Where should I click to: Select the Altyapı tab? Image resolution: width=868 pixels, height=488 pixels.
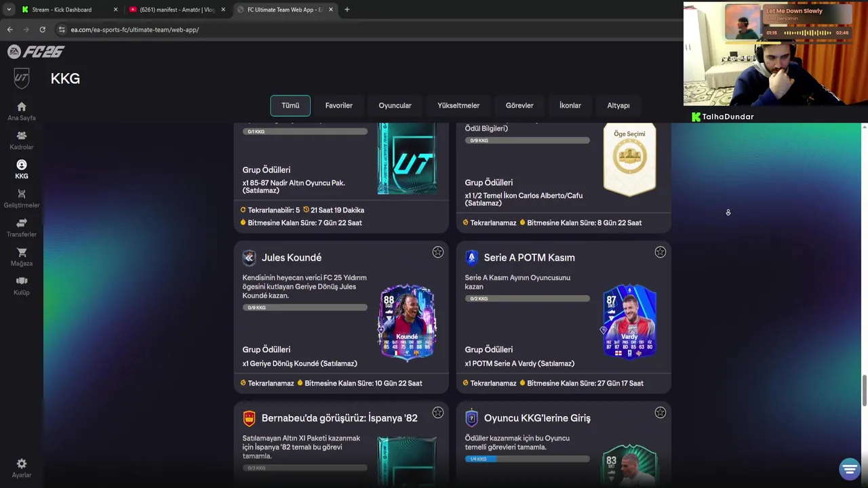pos(618,106)
